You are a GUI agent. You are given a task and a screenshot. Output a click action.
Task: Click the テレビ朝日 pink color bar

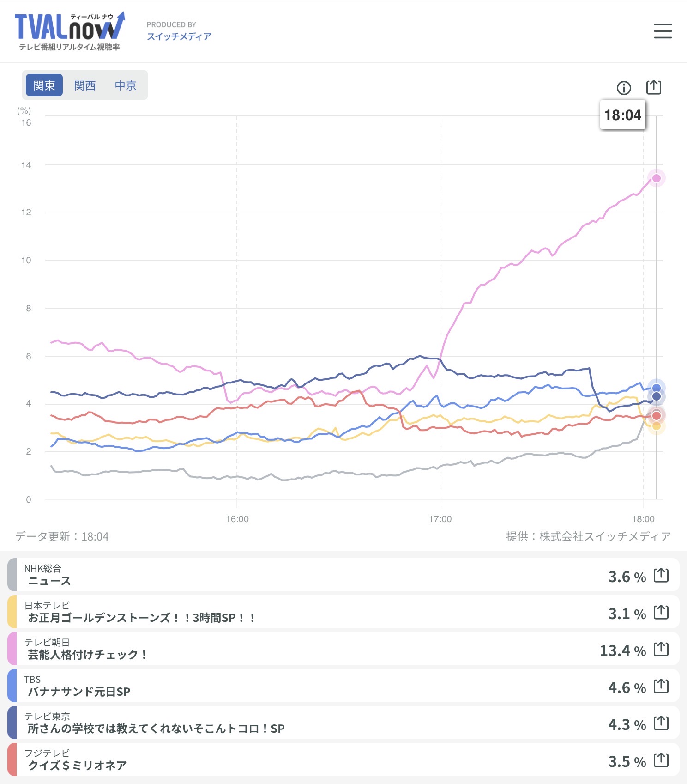point(12,649)
